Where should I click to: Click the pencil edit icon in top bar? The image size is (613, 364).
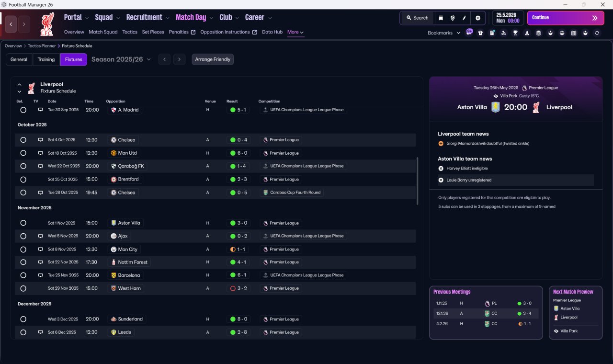pyautogui.click(x=464, y=18)
